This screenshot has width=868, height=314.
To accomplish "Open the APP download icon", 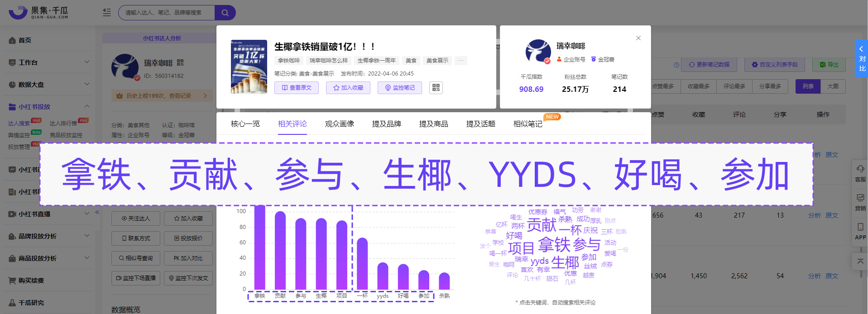I will 860,231.
